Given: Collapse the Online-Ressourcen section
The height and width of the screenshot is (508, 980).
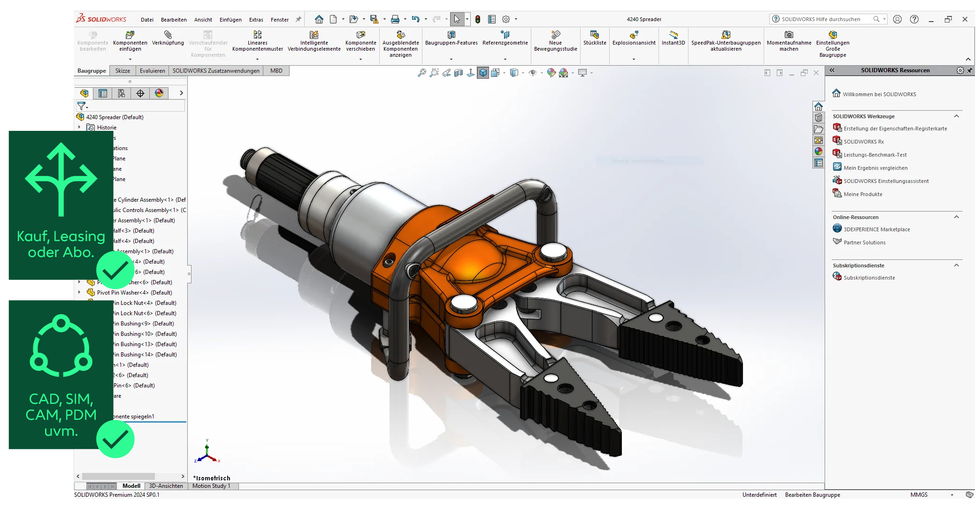Looking at the screenshot, I should (x=957, y=217).
